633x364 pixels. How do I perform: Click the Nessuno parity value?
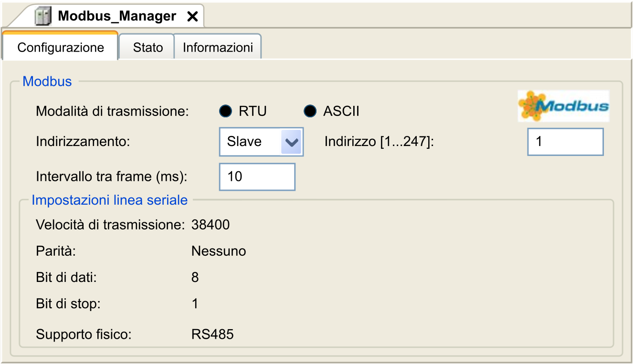pyautogui.click(x=219, y=251)
